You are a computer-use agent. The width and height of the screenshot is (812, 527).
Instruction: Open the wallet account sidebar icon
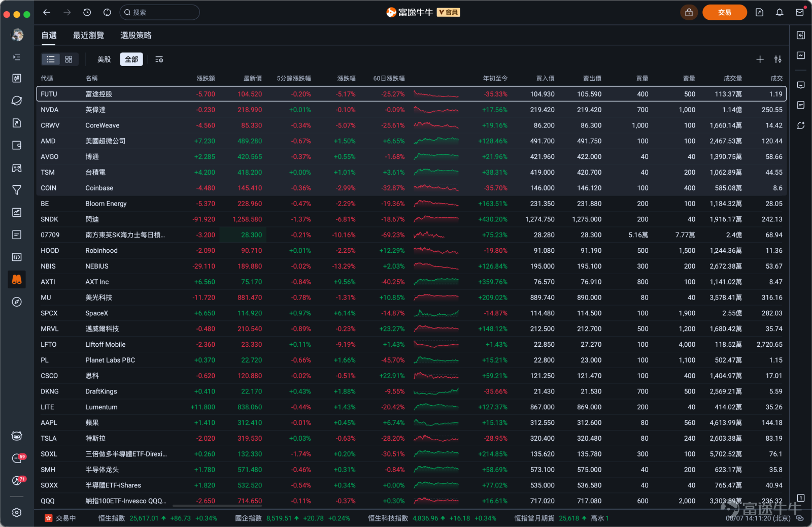coord(17,145)
